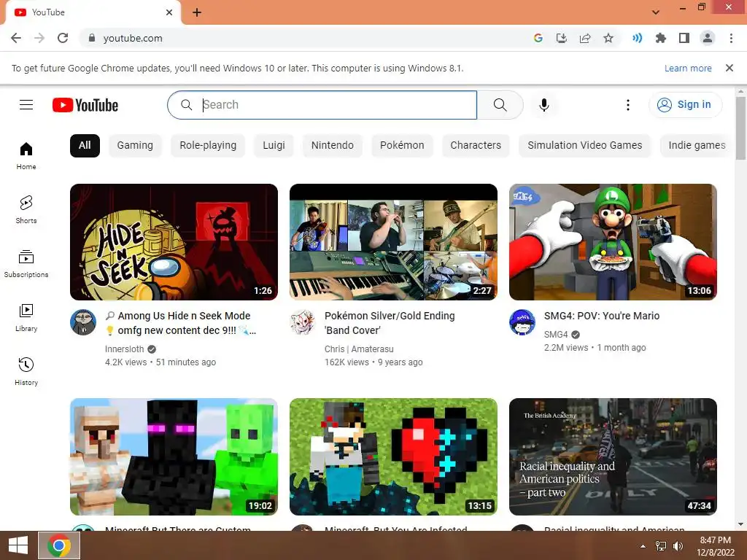Reload the page
Screen dimensions: 747x560
click(63, 38)
